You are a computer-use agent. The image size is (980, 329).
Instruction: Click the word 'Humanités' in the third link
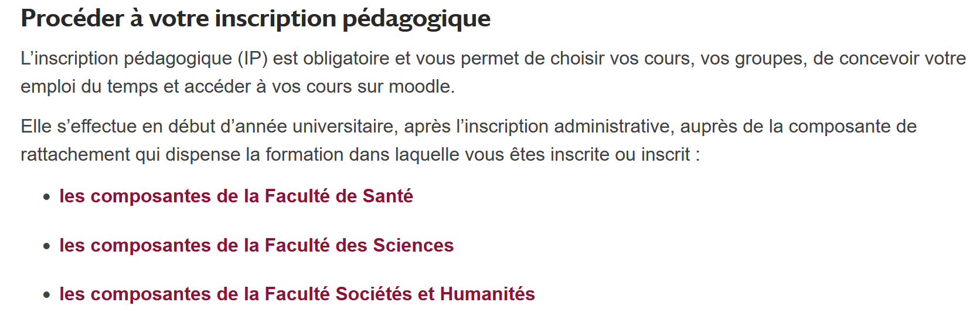tap(488, 294)
